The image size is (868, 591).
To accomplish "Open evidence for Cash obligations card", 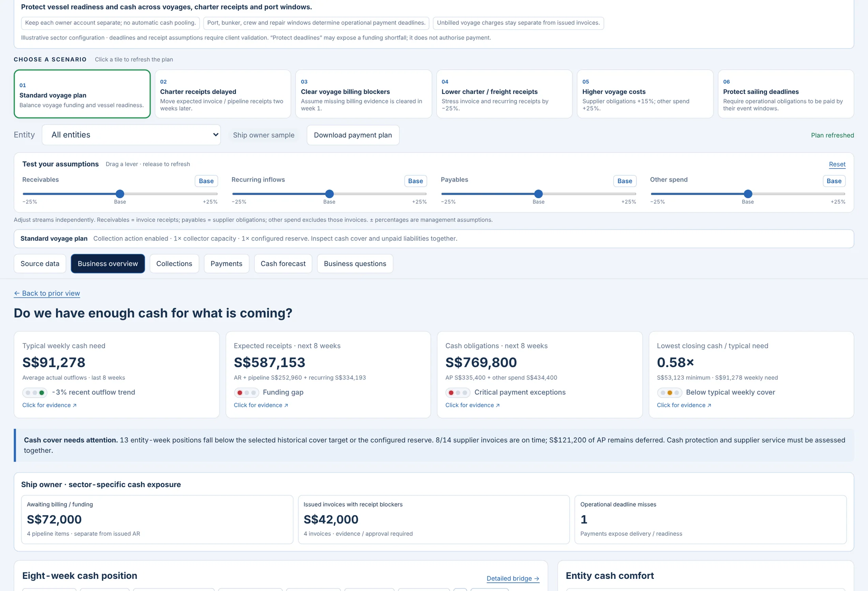I will point(472,405).
